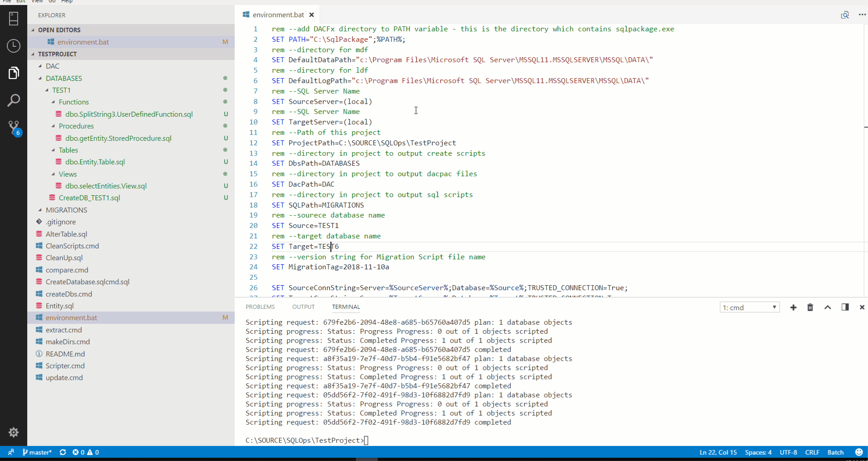The height and width of the screenshot is (461, 868).
Task: Toggle panel position icon
Action: coord(845,307)
